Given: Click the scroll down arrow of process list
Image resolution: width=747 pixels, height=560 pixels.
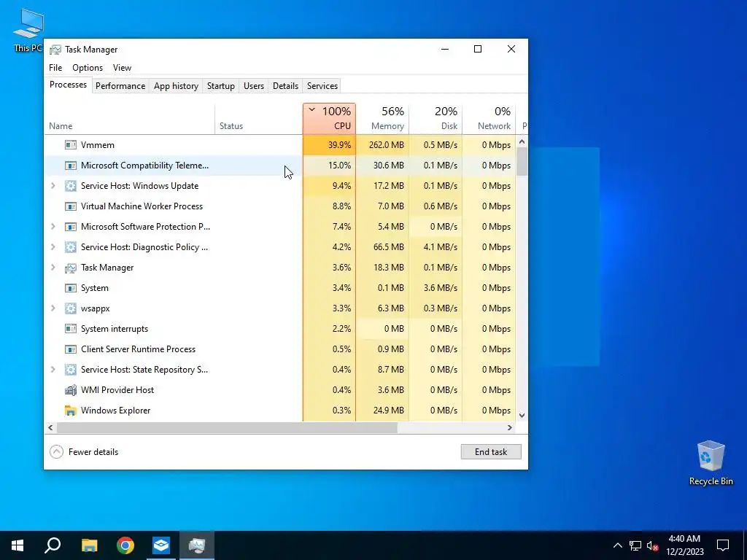Looking at the screenshot, I should pos(522,415).
